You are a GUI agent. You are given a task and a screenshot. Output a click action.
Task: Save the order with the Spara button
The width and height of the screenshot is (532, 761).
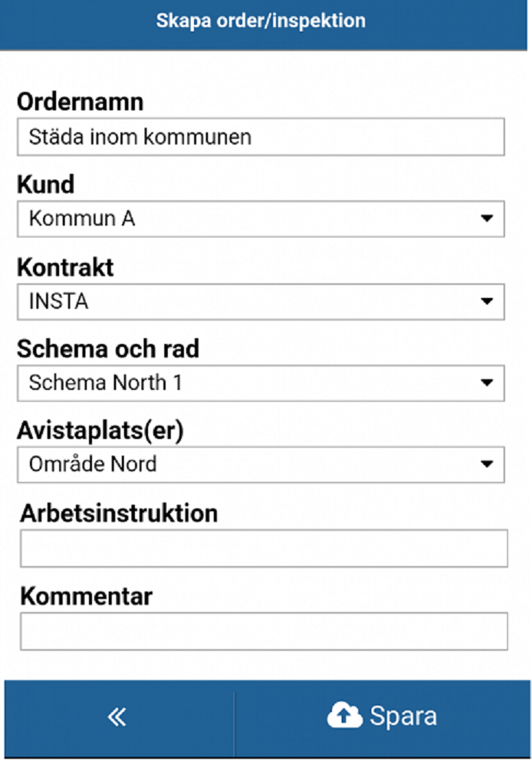click(x=382, y=717)
